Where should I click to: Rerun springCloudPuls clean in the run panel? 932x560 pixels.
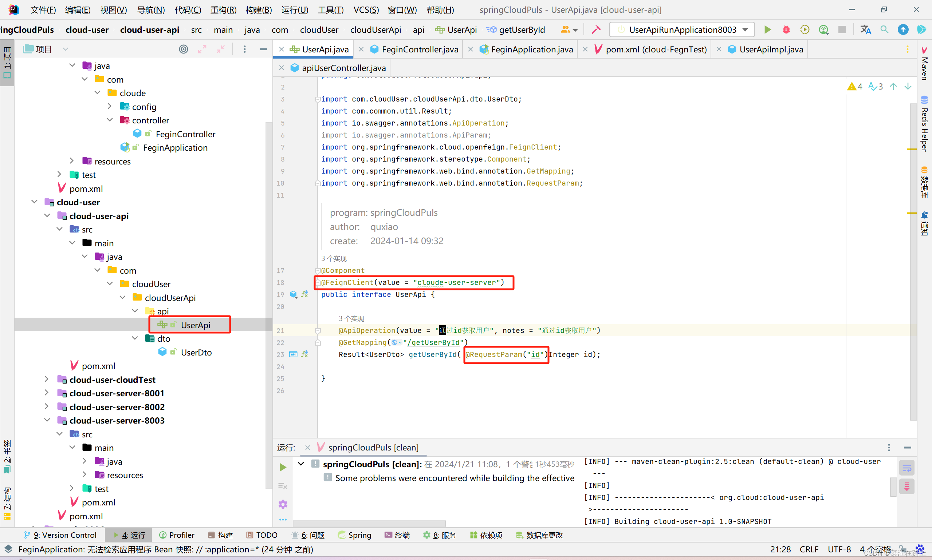pyautogui.click(x=283, y=467)
